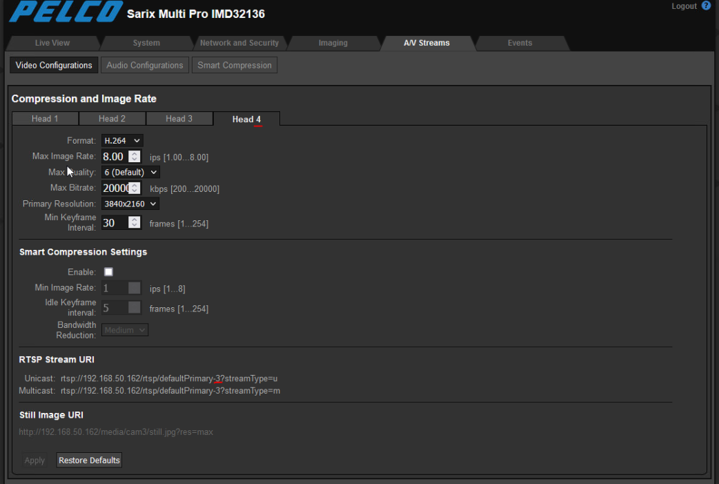The width and height of the screenshot is (719, 484).
Task: Switch to the Live View tab
Action: [52, 43]
